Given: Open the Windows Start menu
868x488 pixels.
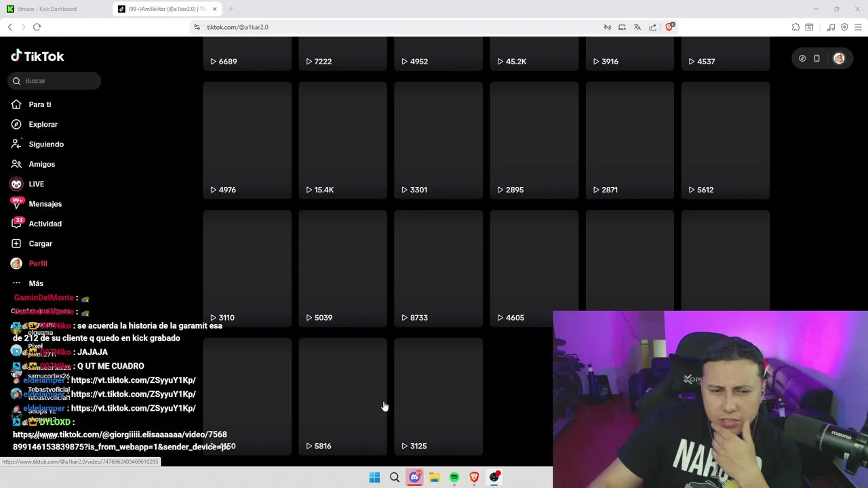Looking at the screenshot, I should [374, 477].
